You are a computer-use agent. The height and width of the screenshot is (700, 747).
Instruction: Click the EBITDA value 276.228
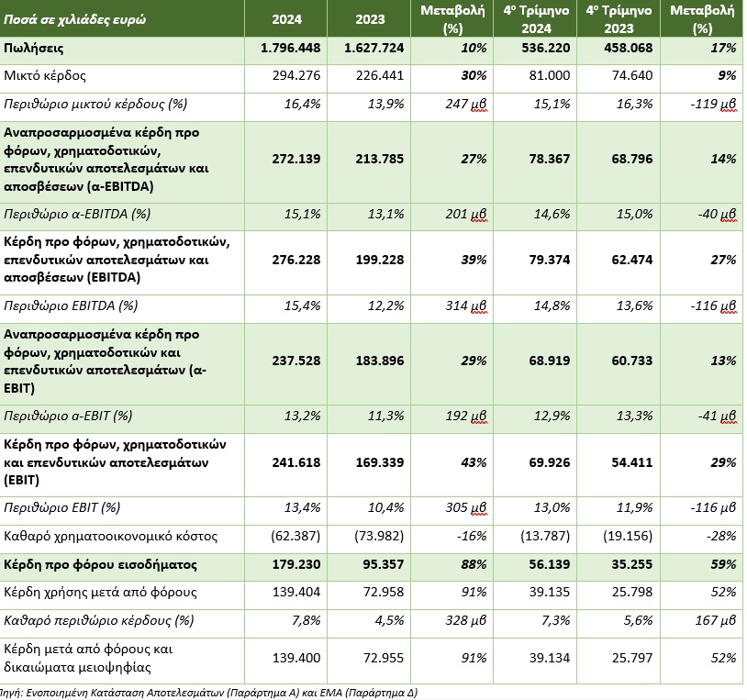(297, 260)
